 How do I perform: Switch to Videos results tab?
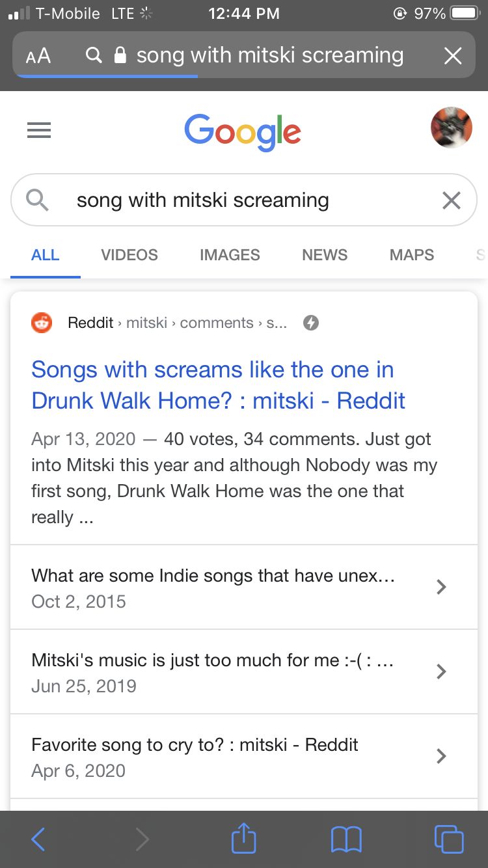(x=129, y=255)
